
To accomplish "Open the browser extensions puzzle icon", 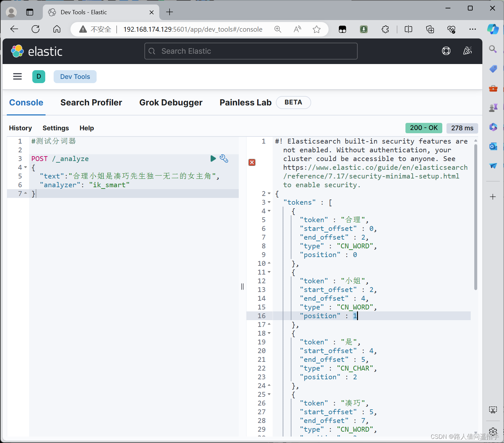I will [x=385, y=29].
